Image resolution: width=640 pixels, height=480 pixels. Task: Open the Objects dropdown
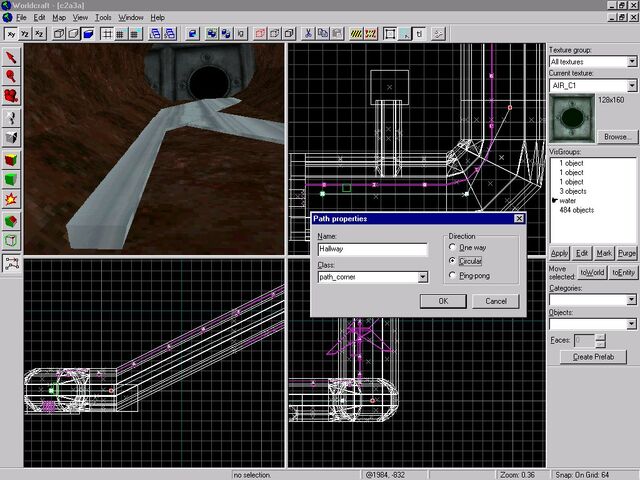tap(631, 324)
